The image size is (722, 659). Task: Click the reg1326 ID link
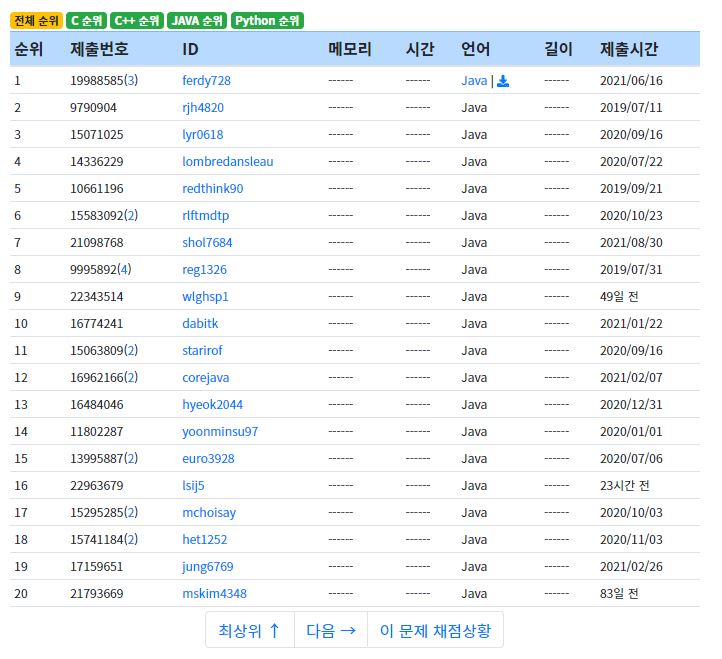[x=204, y=270]
